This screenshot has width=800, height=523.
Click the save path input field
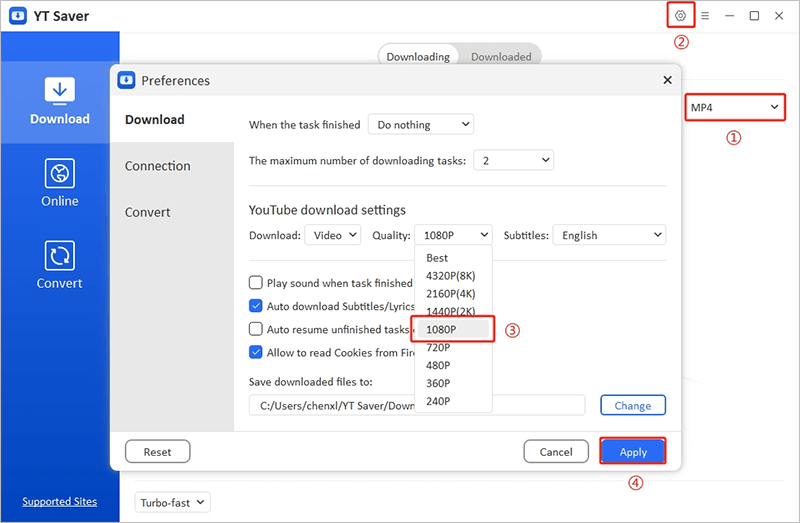417,405
